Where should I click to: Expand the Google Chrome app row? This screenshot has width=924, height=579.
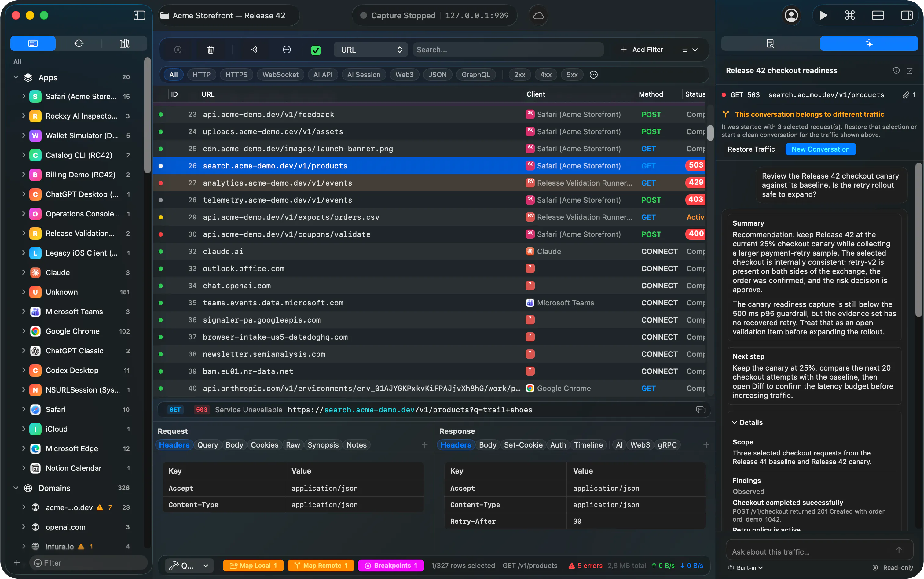click(x=23, y=331)
